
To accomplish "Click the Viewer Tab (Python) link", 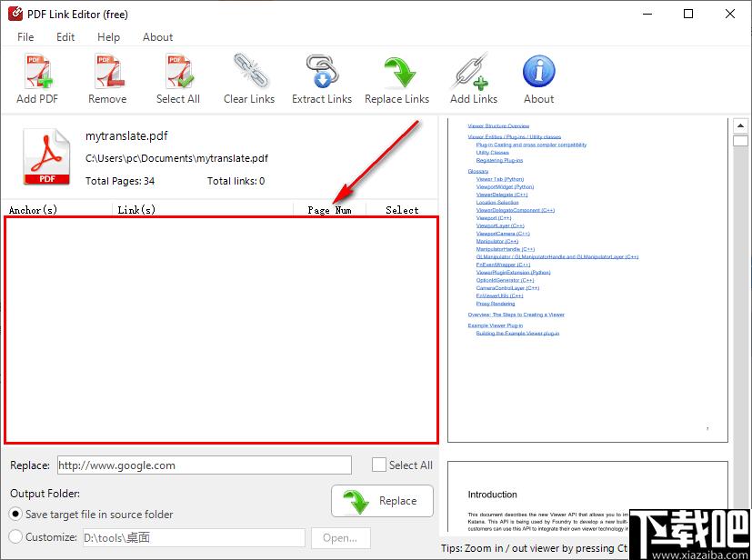I will [500, 179].
